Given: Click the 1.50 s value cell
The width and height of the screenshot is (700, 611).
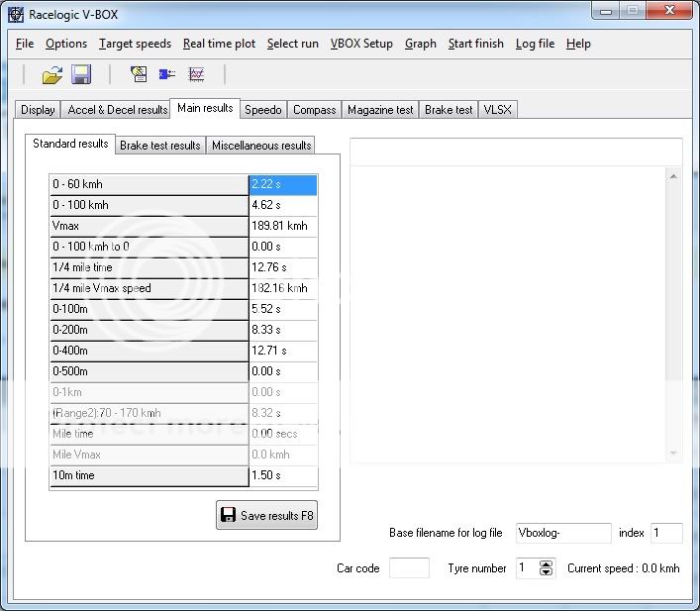Looking at the screenshot, I should pos(283,475).
